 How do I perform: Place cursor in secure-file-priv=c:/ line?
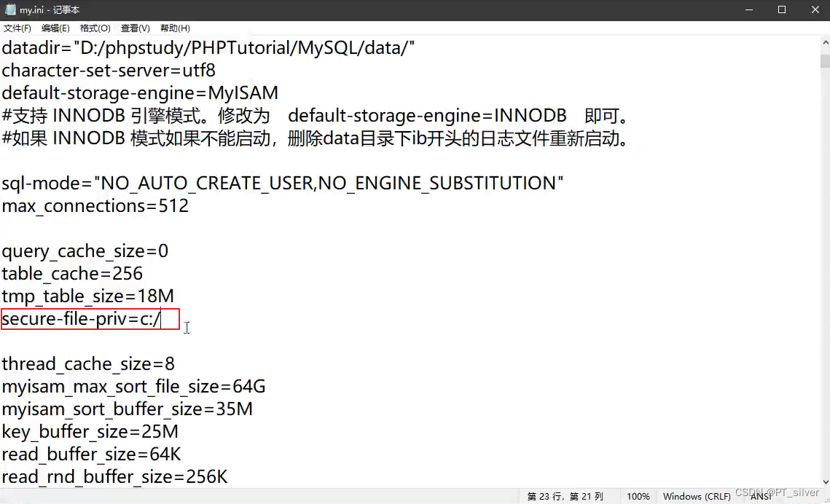click(81, 319)
